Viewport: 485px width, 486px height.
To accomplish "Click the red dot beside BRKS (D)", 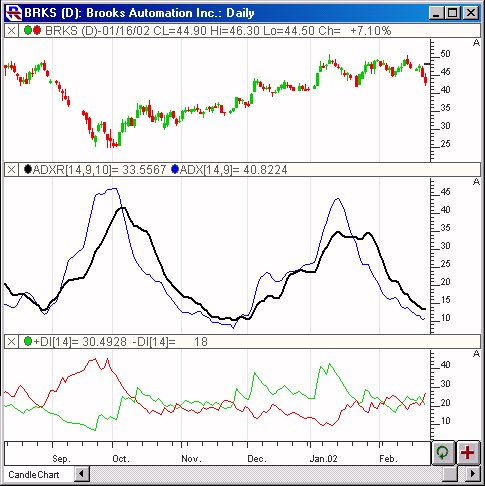I will tap(37, 31).
